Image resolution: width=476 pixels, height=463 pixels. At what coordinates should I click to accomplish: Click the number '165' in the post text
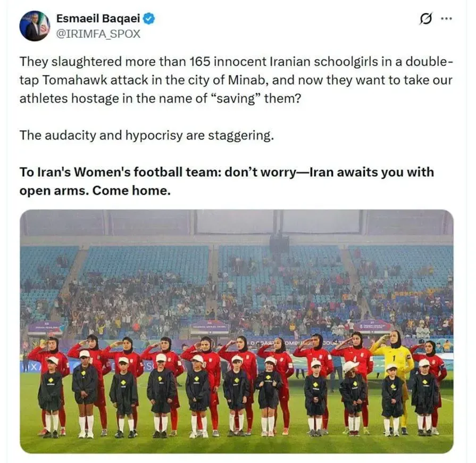pos(201,62)
